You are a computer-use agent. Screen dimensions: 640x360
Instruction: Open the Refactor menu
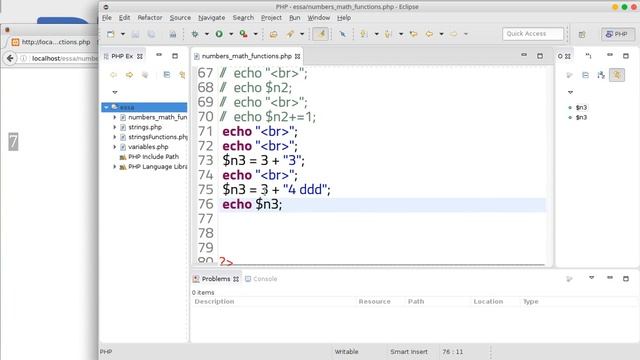pyautogui.click(x=150, y=18)
